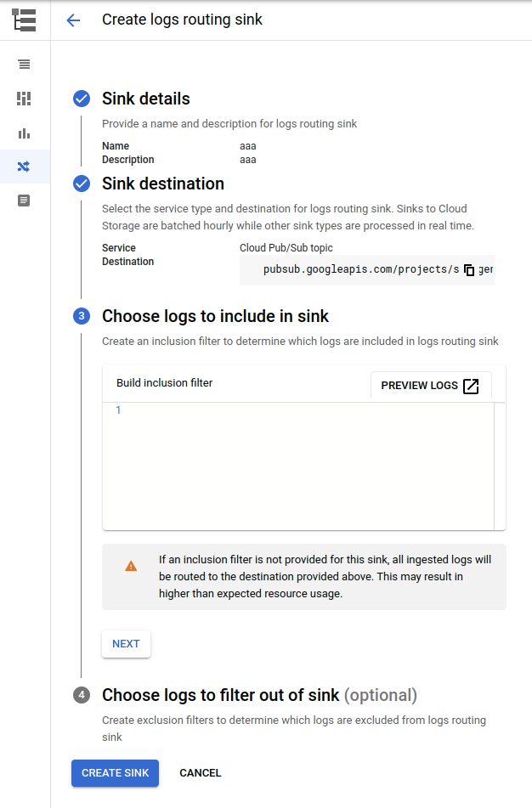Cancel sink creation
The image size is (532, 808).
coord(201,773)
